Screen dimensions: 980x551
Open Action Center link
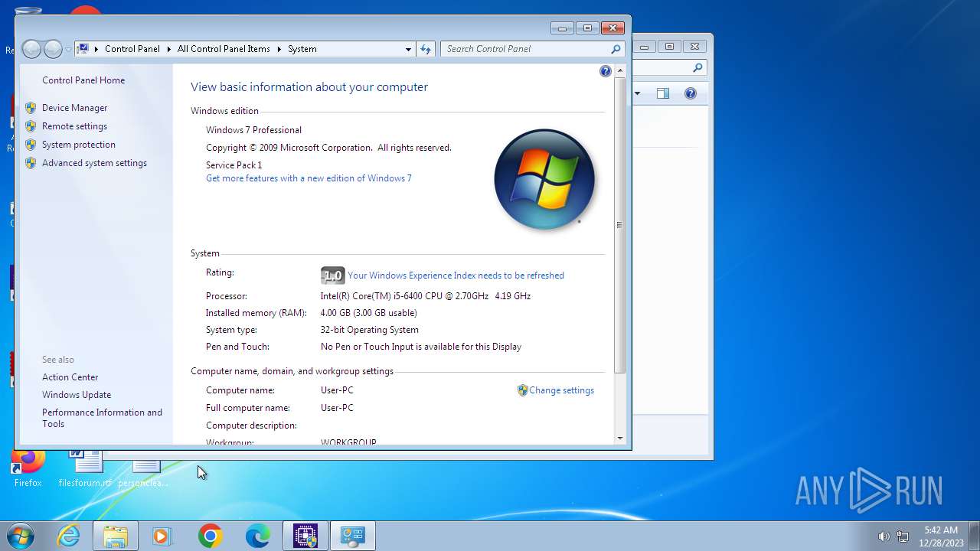[70, 377]
